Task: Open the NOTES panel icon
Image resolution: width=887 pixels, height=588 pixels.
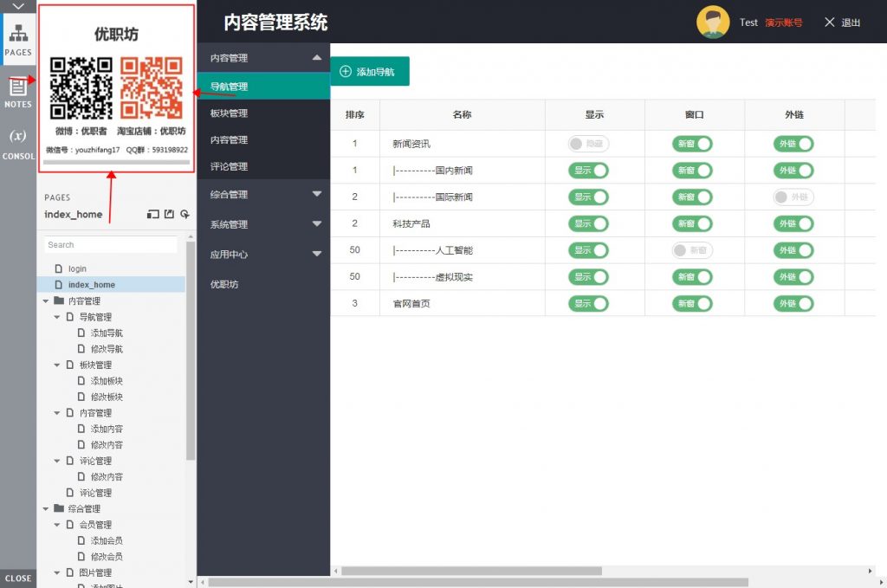Action: tap(17, 87)
